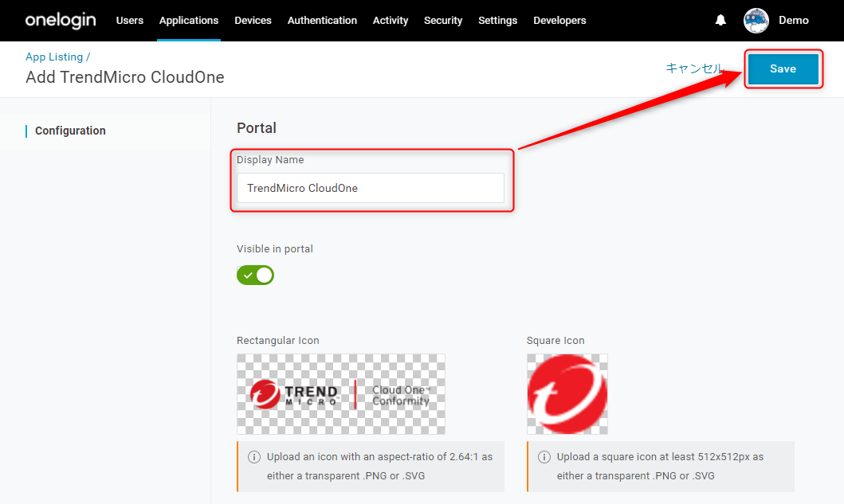Click the Portal section heading
The image size is (844, 504).
[256, 128]
